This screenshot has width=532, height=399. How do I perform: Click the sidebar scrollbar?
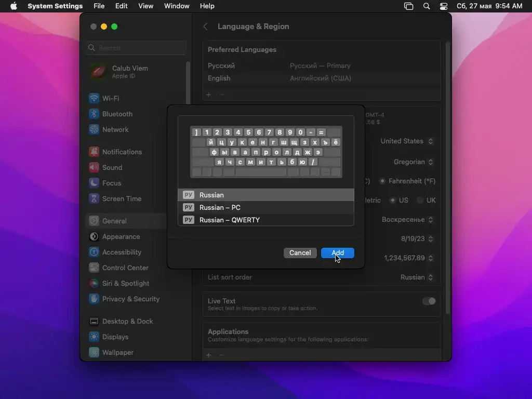(x=188, y=83)
